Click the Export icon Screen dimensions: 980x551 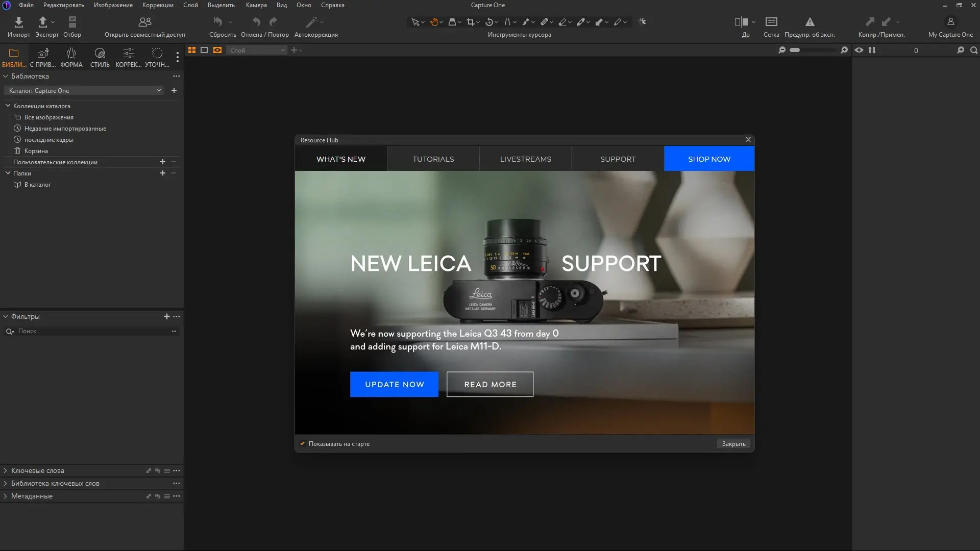(43, 22)
